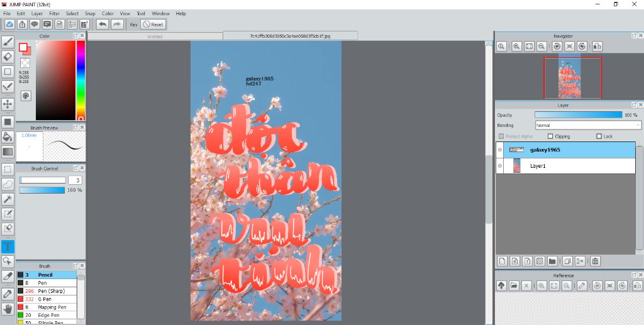
Task: Select the Pen (Sharp) brush
Action: 47,291
